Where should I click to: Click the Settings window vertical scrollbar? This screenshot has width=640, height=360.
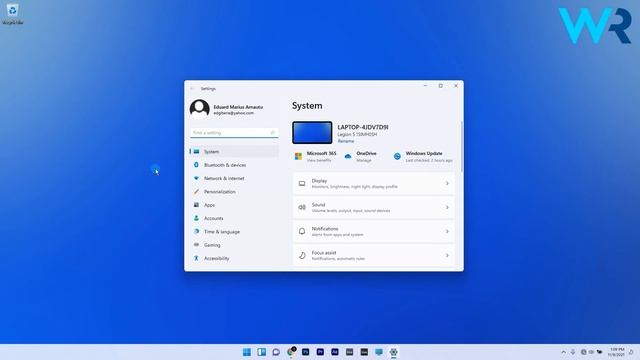[462, 147]
